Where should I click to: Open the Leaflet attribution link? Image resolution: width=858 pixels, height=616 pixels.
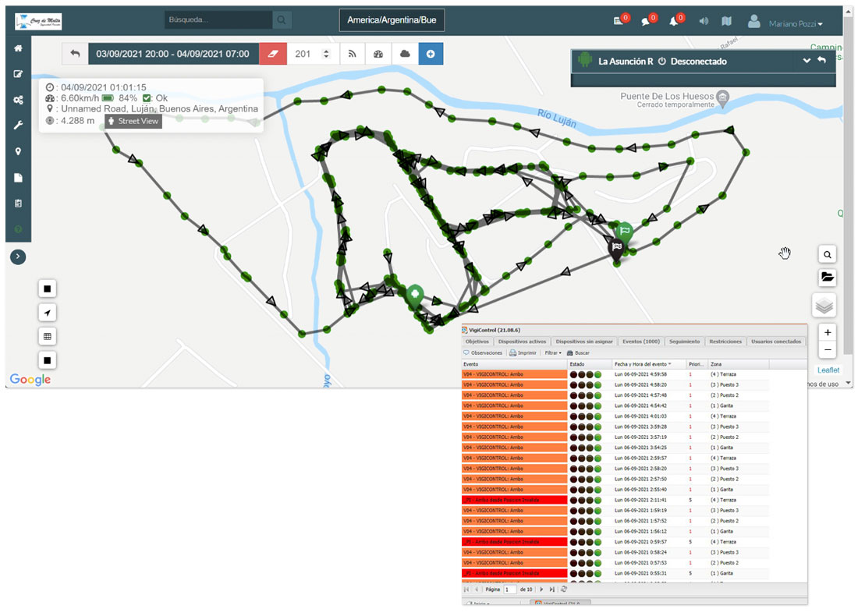tap(828, 370)
